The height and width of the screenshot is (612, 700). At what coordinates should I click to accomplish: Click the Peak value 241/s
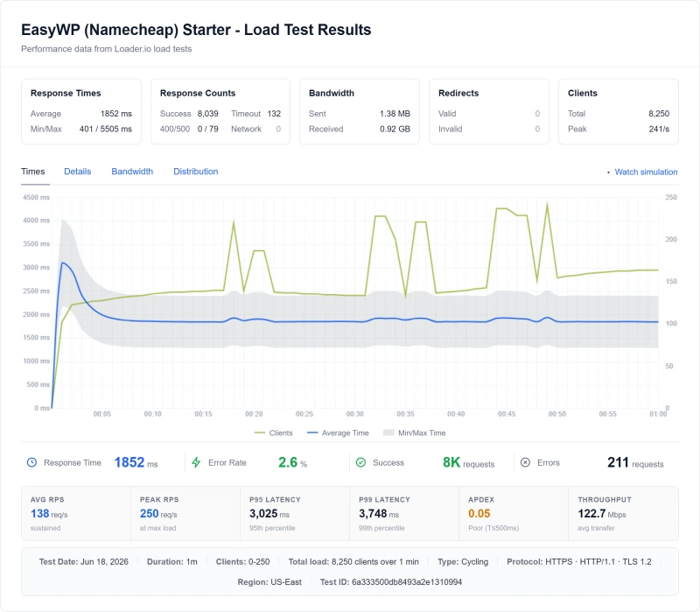click(x=659, y=129)
